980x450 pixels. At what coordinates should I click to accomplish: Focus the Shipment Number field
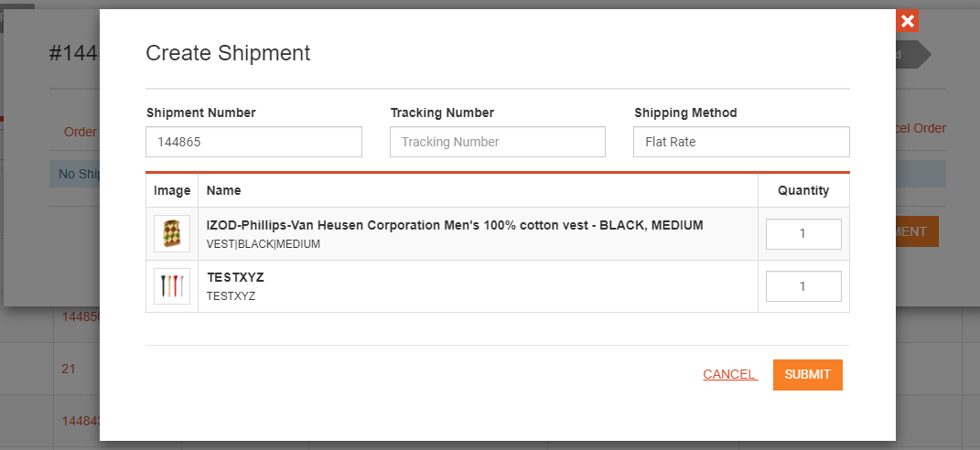pos(253,142)
